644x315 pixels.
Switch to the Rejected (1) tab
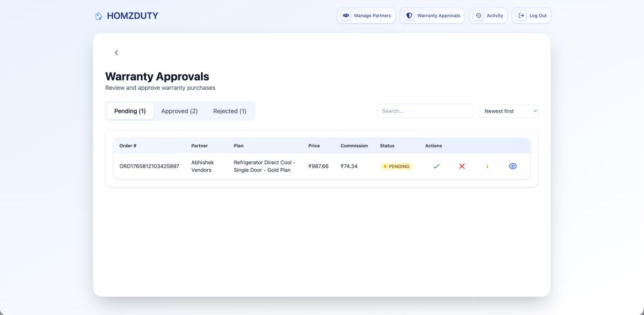pyautogui.click(x=230, y=111)
